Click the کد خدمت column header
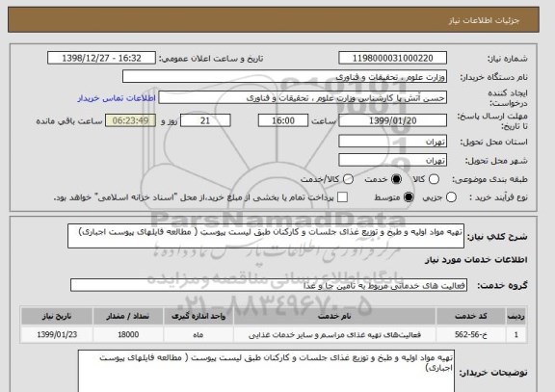 coord(471,316)
